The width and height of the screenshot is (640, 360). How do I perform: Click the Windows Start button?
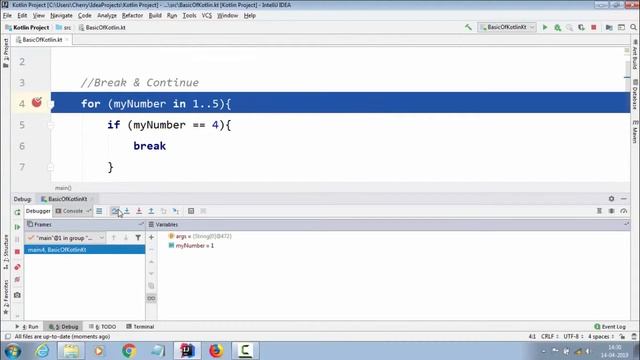point(13,351)
